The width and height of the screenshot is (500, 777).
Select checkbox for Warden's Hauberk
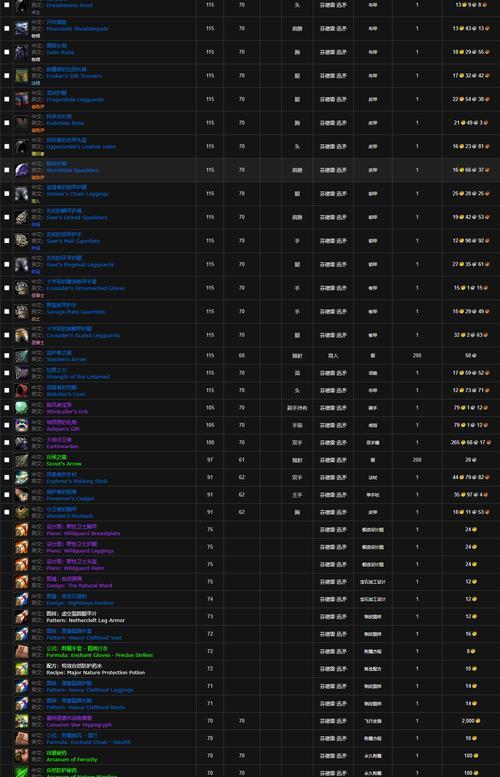6,512
